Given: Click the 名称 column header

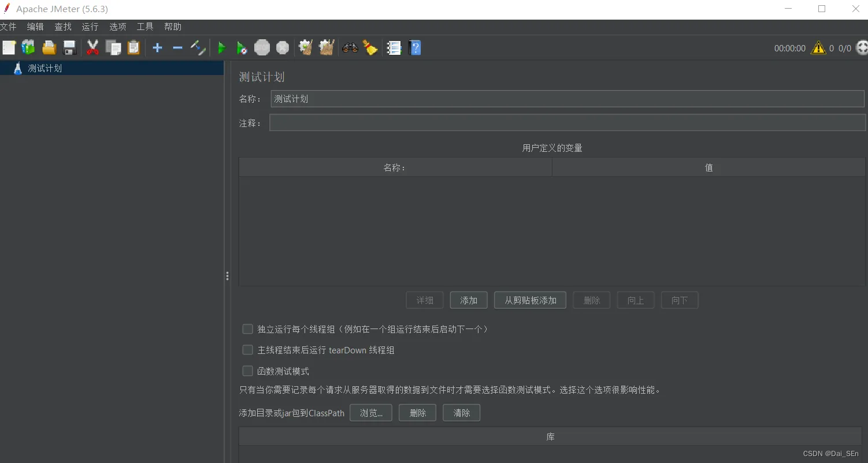Looking at the screenshot, I should (395, 167).
